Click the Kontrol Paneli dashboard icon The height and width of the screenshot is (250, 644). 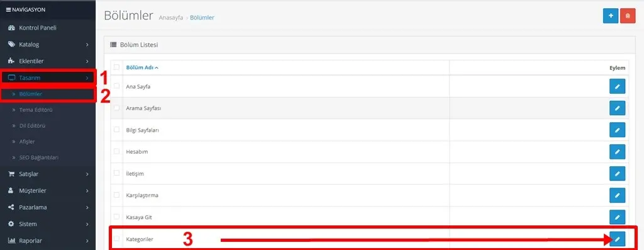coord(11,28)
